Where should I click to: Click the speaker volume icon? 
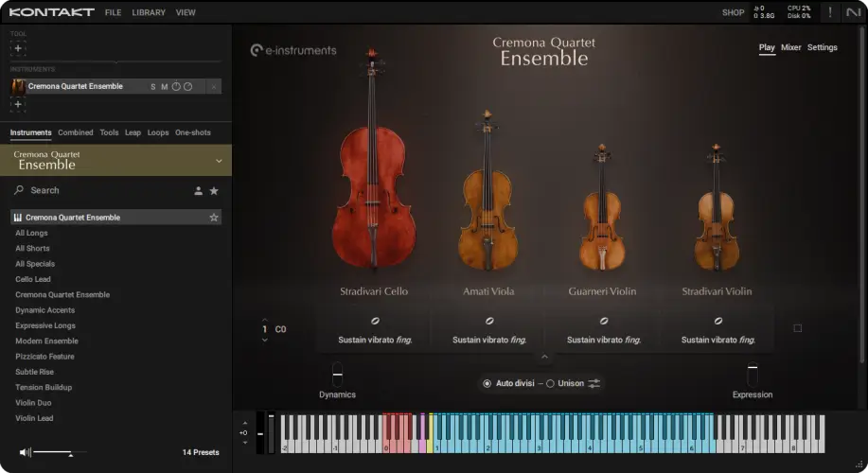pyautogui.click(x=26, y=452)
